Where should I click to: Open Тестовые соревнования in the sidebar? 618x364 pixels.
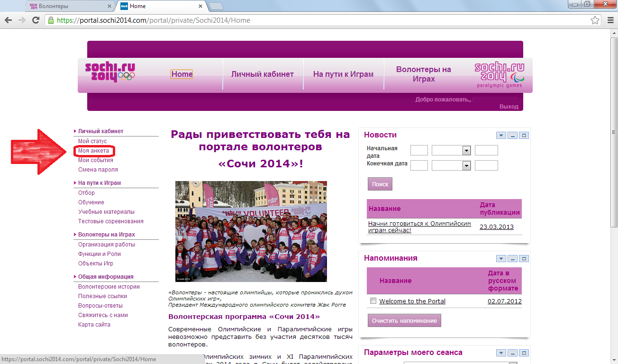tap(111, 221)
